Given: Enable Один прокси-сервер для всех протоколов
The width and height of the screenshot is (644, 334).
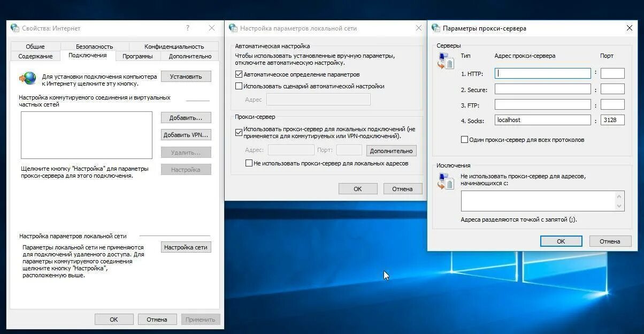Looking at the screenshot, I should [464, 139].
